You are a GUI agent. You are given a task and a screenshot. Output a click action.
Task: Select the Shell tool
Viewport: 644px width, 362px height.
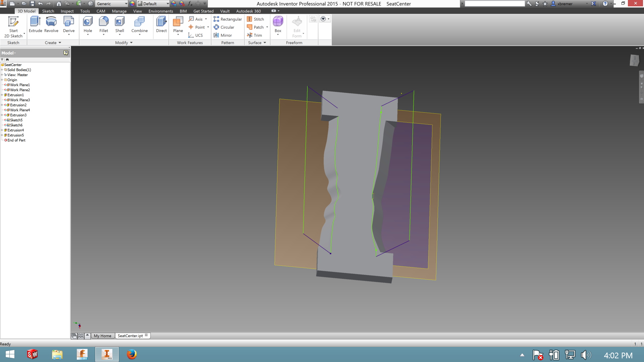120,25
